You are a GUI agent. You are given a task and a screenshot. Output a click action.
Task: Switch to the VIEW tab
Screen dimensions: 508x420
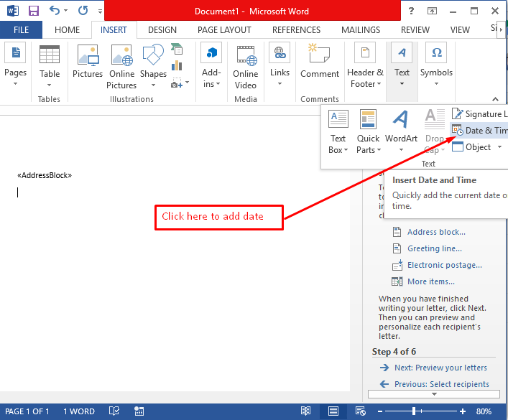[460, 29]
